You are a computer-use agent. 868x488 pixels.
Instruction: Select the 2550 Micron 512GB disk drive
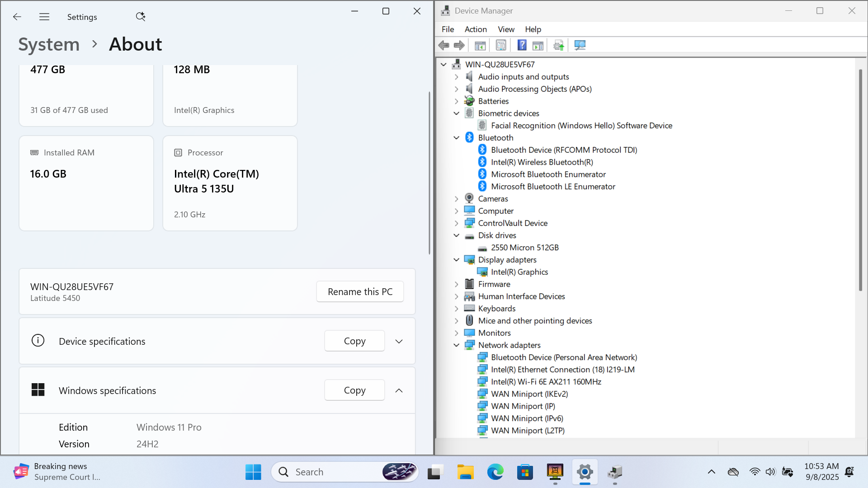pyautogui.click(x=525, y=248)
